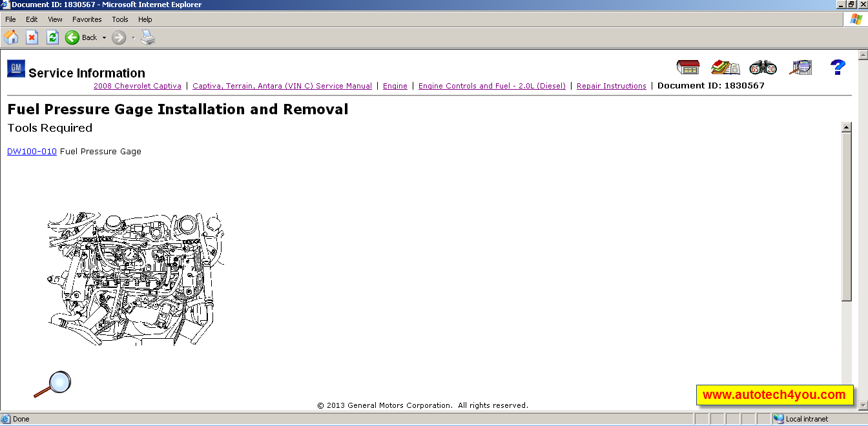This screenshot has width=868, height=426.
Task: Click the Internet Explorer title bar icon
Action: click(x=6, y=5)
